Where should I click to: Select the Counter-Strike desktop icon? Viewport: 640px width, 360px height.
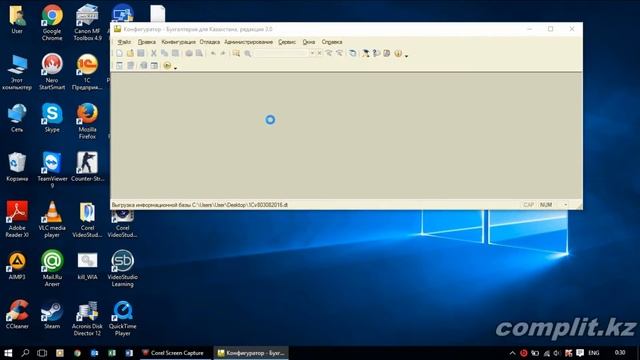[87, 167]
